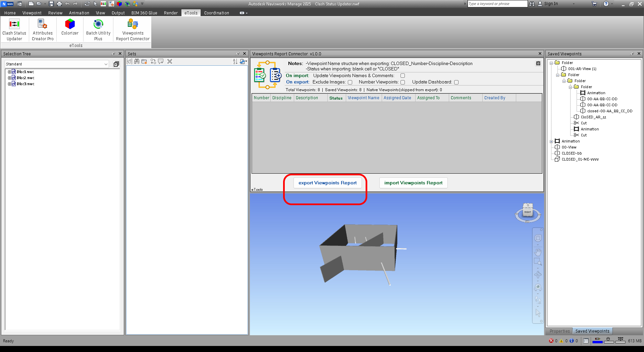Select the 001-AR-View (1) viewpoint
644x352 pixels.
pos(582,69)
